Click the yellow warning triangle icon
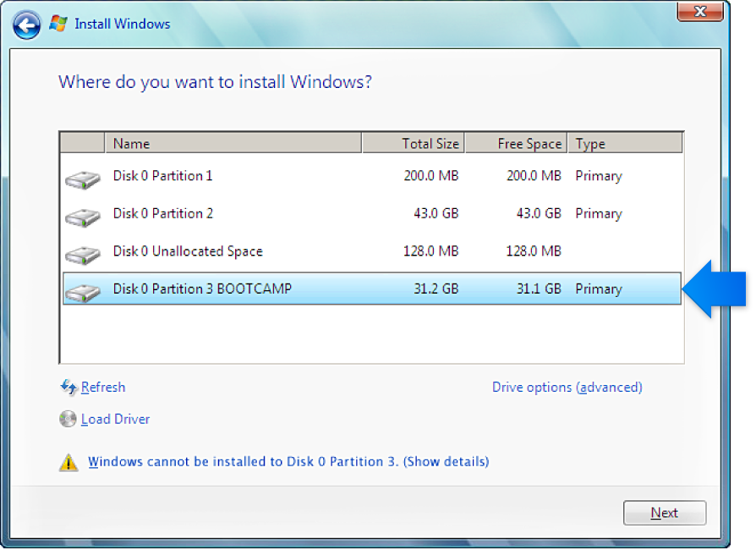Viewport: 756px width, 550px height. 68,462
